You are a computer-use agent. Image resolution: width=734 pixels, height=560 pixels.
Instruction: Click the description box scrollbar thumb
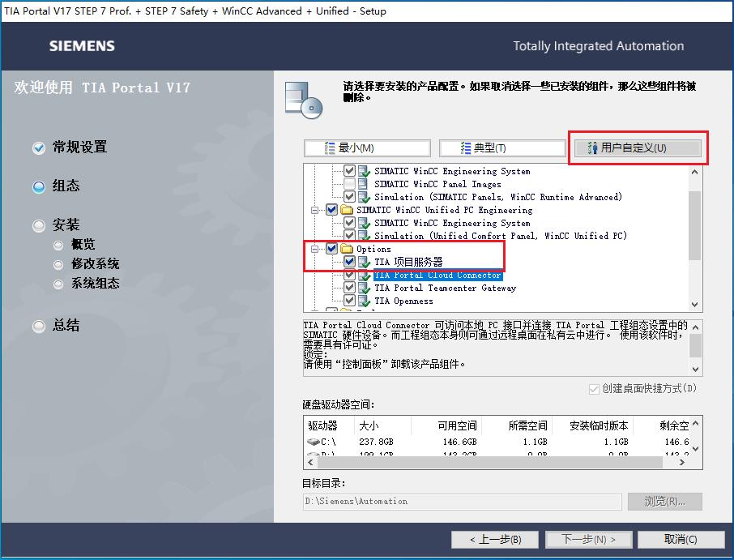[696, 345]
